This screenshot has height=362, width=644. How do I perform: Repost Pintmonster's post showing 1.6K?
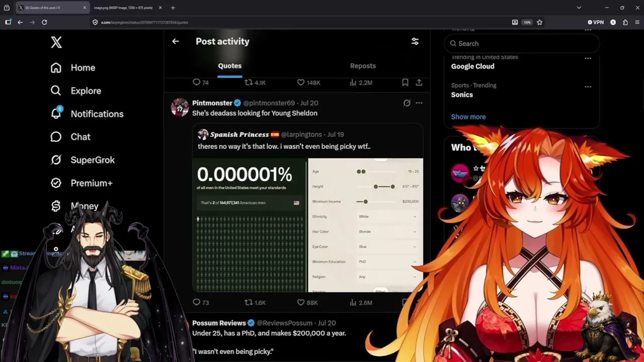pos(249,303)
